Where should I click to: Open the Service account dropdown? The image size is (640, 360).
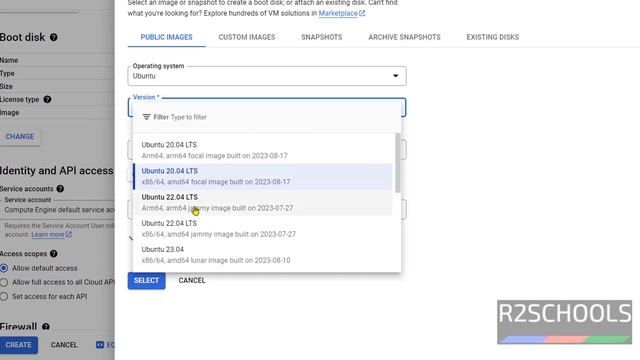coord(58,209)
